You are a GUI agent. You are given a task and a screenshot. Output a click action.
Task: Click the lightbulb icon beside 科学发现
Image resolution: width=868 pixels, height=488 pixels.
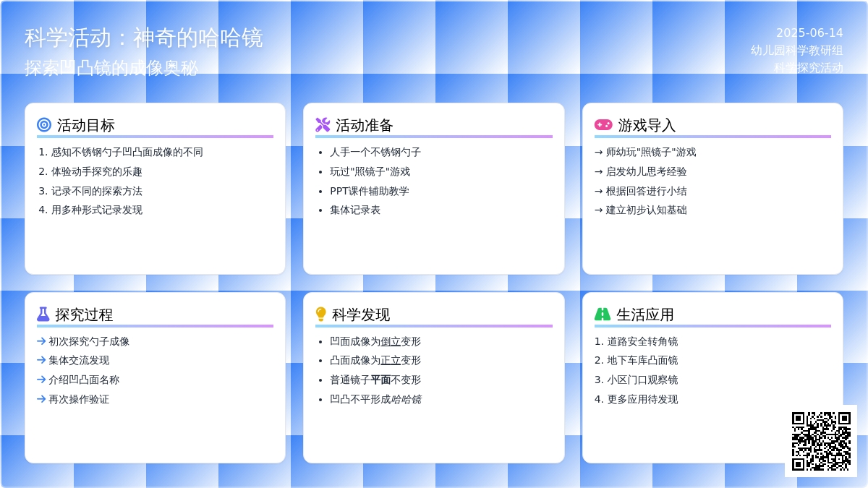(x=321, y=314)
